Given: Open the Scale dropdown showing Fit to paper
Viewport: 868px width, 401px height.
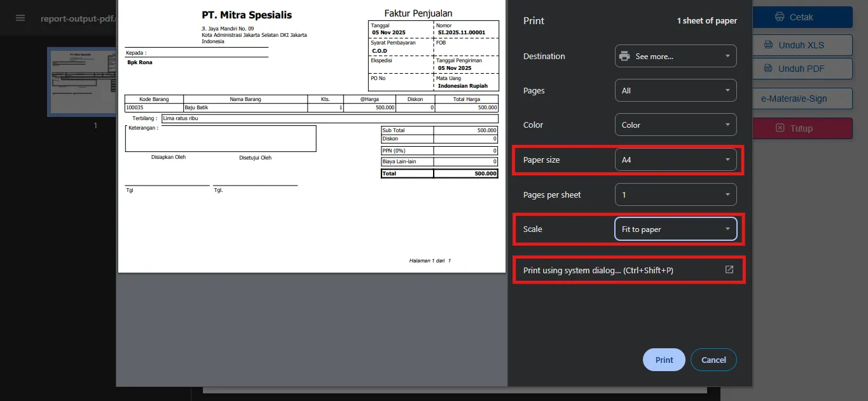Looking at the screenshot, I should (x=675, y=229).
